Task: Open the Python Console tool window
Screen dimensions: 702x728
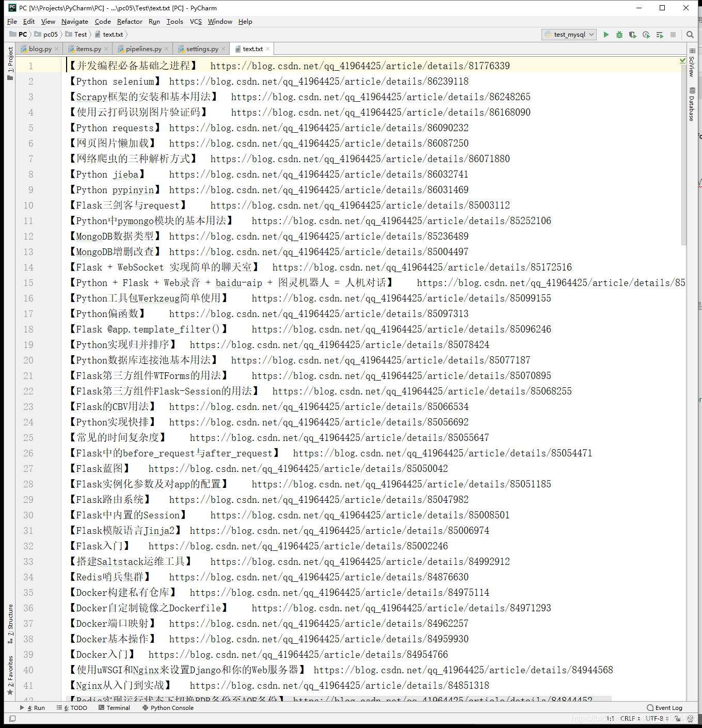Action: [x=168, y=708]
